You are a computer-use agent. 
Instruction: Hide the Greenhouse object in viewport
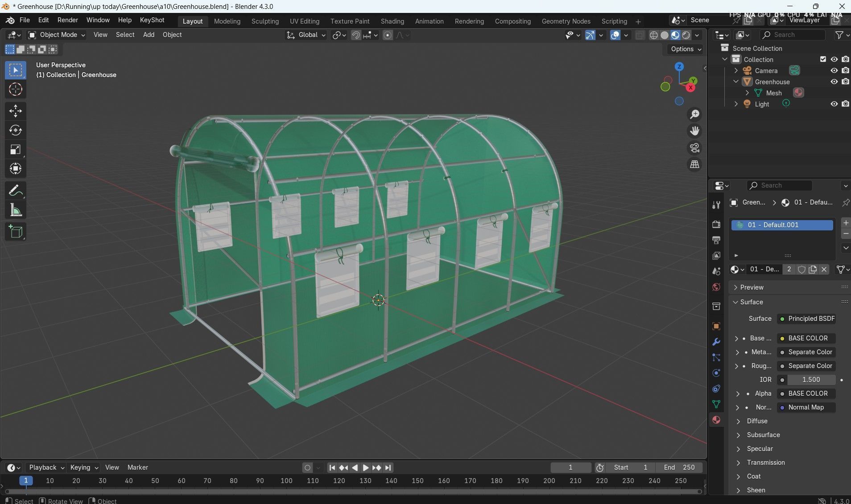(x=834, y=82)
